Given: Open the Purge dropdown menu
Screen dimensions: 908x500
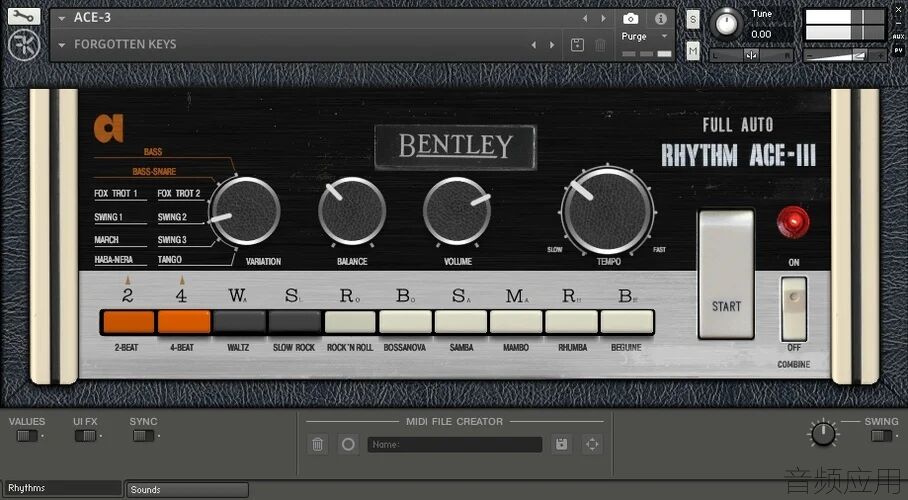Looking at the screenshot, I should coord(645,36).
